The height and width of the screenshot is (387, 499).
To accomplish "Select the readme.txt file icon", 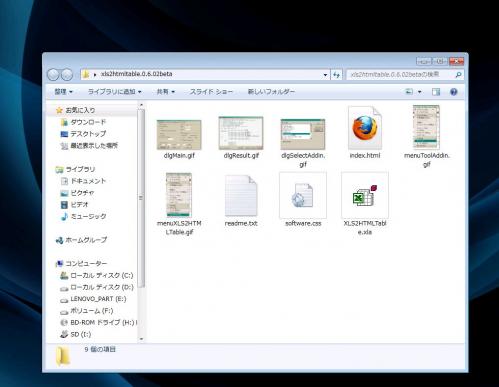I will tap(241, 196).
